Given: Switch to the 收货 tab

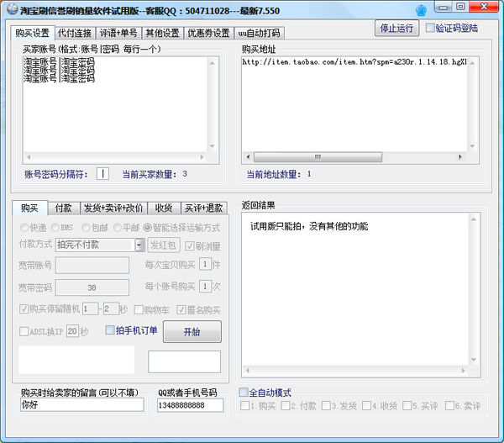Looking at the screenshot, I should 164,208.
